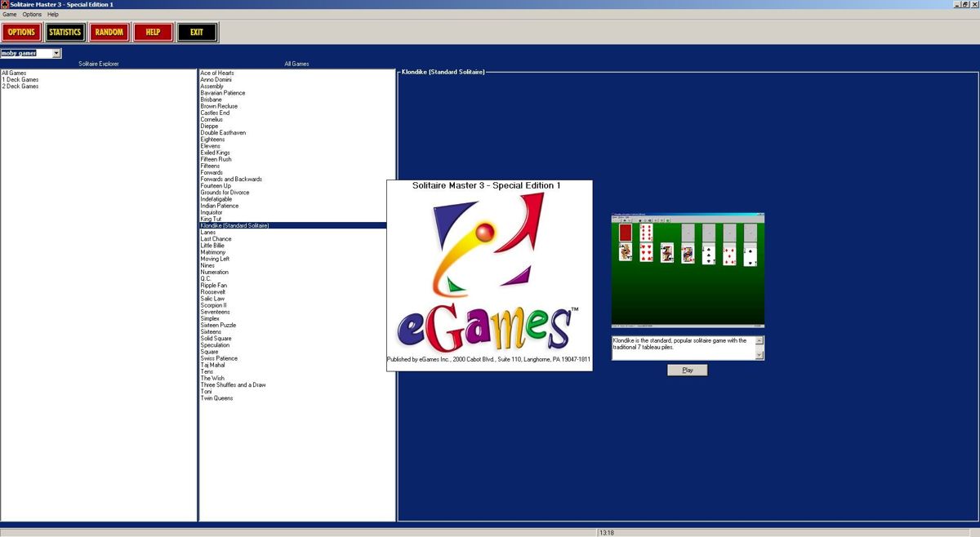Click the EXIT toolbar button
Viewport: 980px width, 537px height.
(197, 33)
